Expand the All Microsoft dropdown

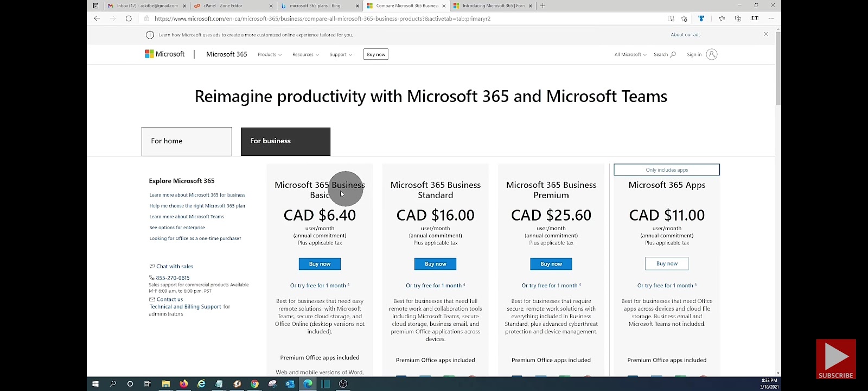630,54
